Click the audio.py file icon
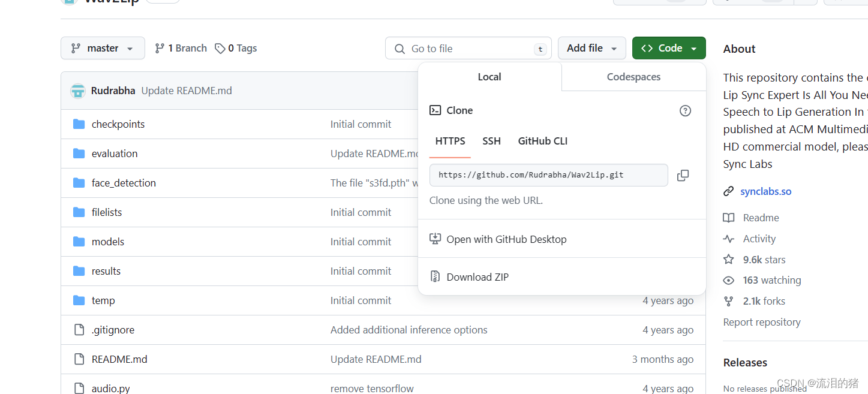This screenshot has height=394, width=868. (79, 389)
